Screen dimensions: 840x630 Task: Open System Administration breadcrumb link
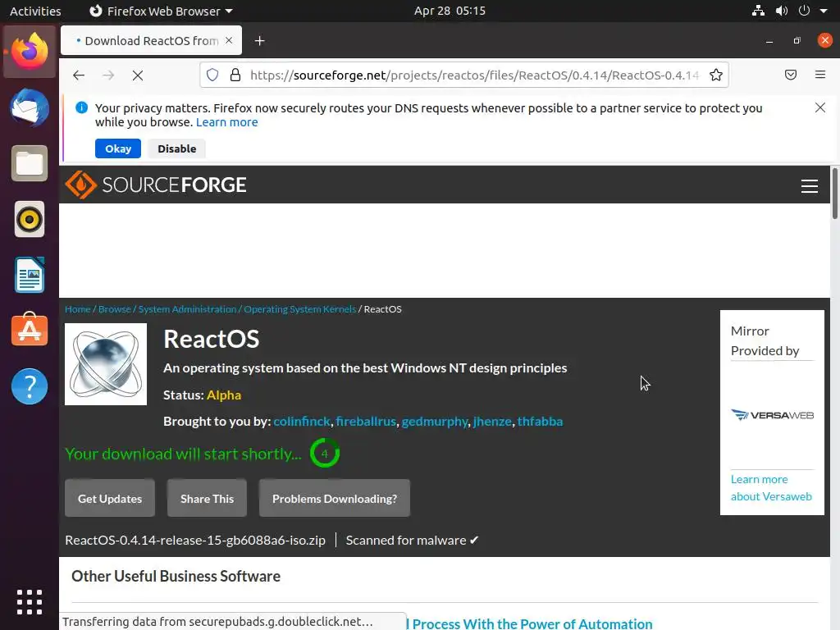187,309
